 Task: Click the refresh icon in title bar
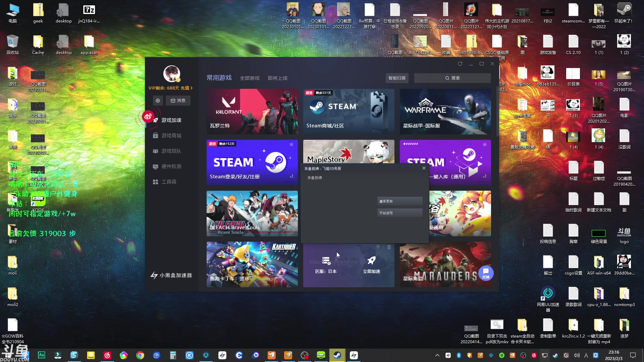(x=460, y=64)
